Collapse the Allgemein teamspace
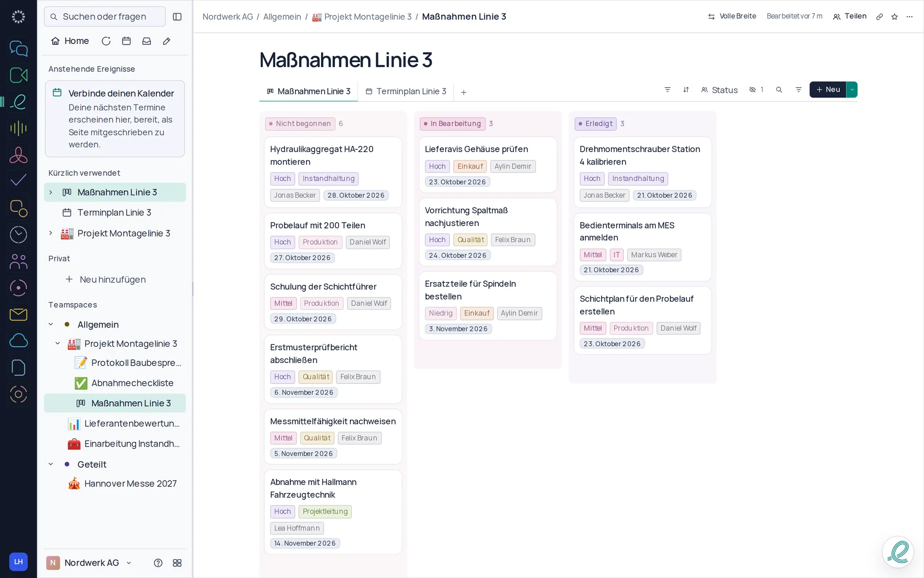This screenshot has width=924, height=578. [51, 324]
